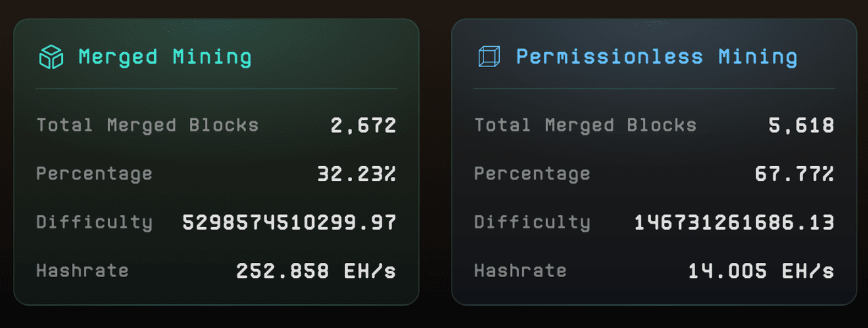Click Total Merged Blocks label in Merged Mining card
This screenshot has height=328, width=868.
(x=147, y=125)
